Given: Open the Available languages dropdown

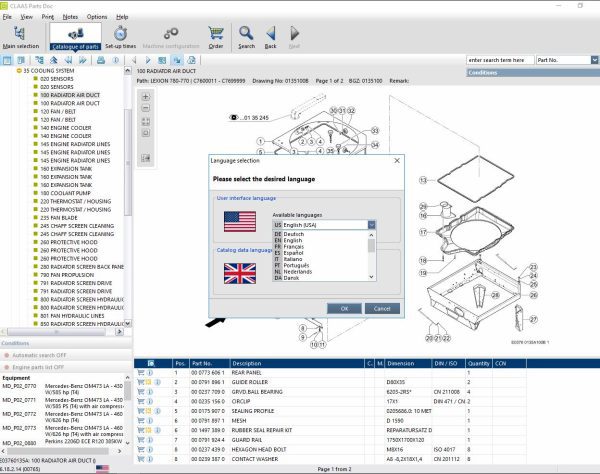Looking at the screenshot, I should (371, 225).
